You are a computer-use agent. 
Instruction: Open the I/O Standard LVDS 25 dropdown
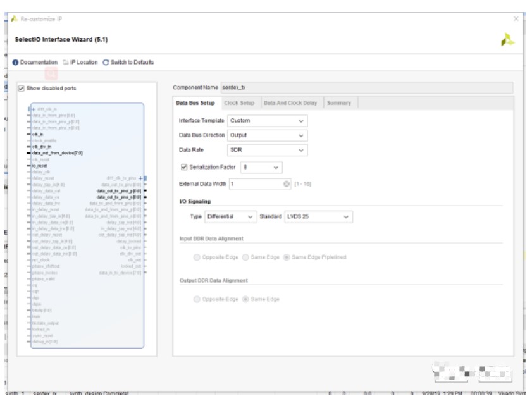319,217
